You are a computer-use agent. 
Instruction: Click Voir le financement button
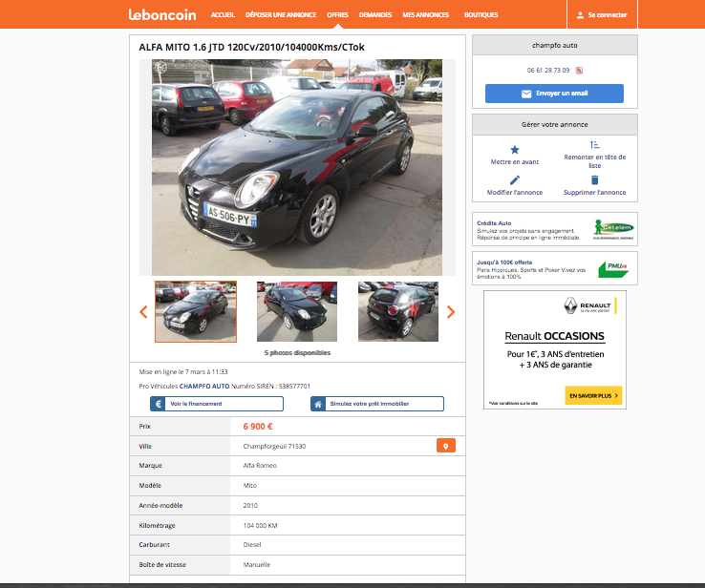pos(217,404)
